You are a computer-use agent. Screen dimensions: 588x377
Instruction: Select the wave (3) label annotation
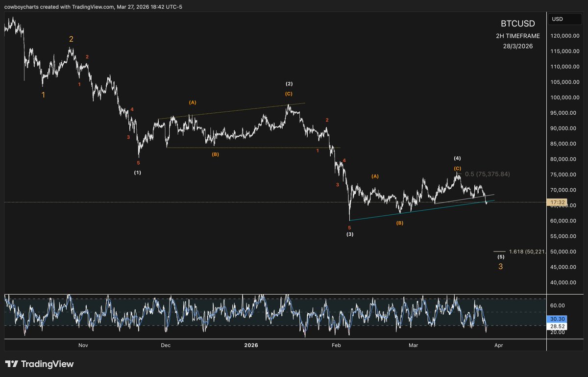tap(350, 235)
